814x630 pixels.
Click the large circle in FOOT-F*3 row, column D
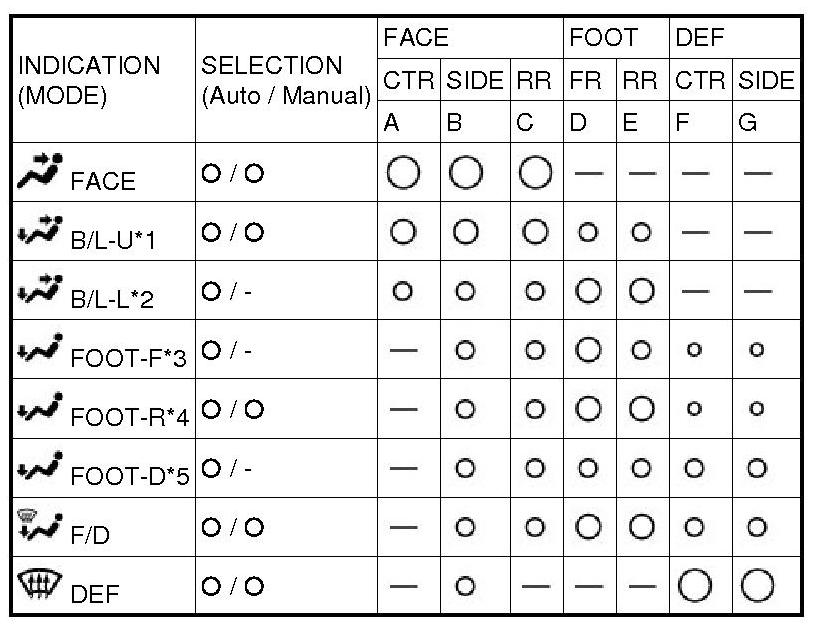coord(588,350)
